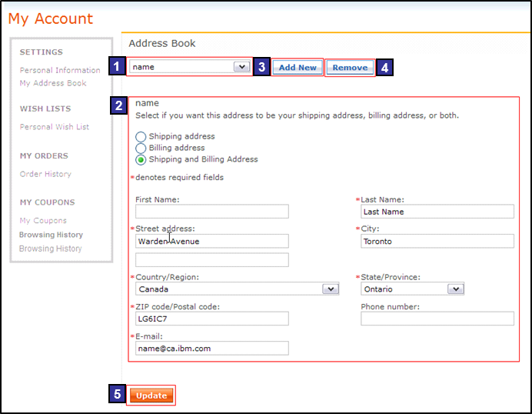Image resolution: width=532 pixels, height=414 pixels.
Task: Open the address name dropdown
Action: [x=241, y=67]
